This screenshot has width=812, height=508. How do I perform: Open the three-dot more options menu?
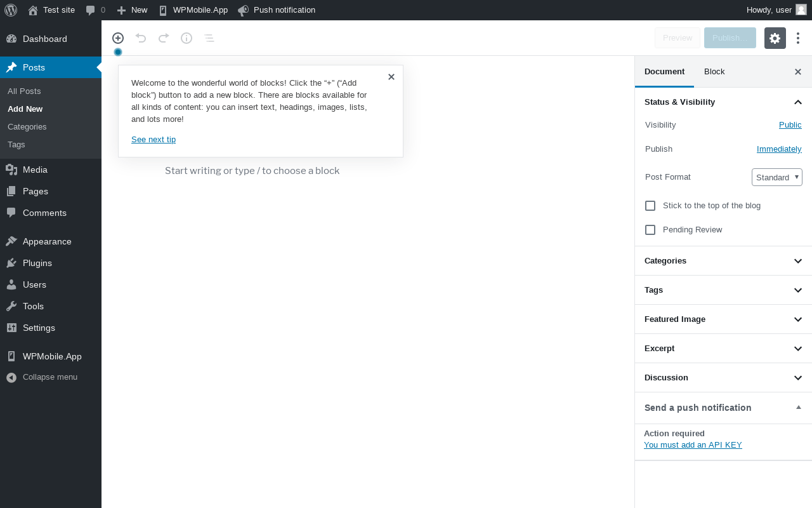[x=798, y=38]
